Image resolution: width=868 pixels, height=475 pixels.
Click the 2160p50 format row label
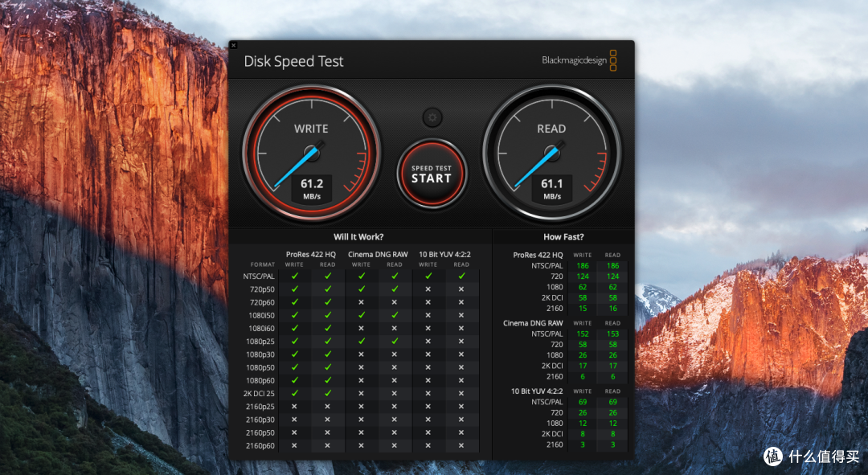pyautogui.click(x=260, y=433)
